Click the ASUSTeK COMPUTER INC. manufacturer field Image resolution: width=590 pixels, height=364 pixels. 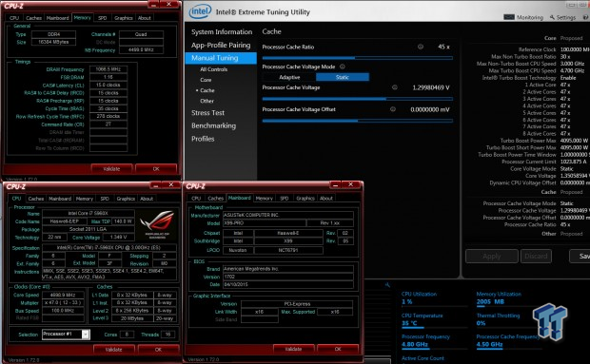[287, 215]
